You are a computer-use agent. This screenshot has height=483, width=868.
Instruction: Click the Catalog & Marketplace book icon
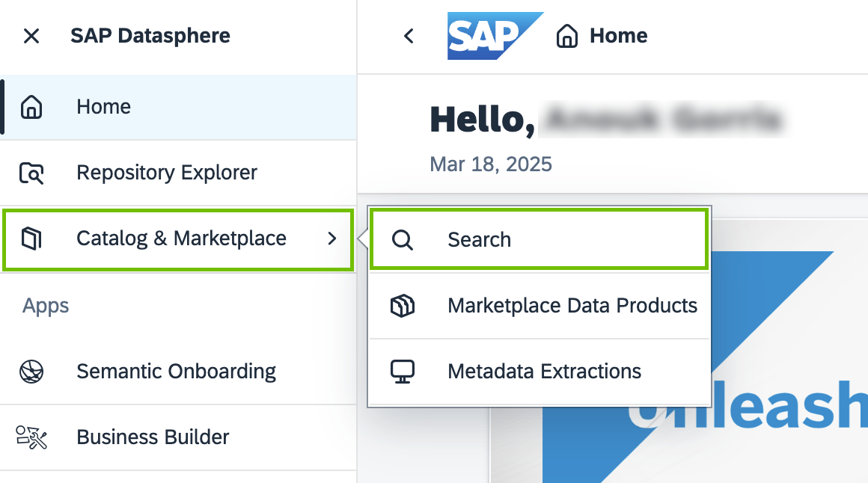point(31,239)
